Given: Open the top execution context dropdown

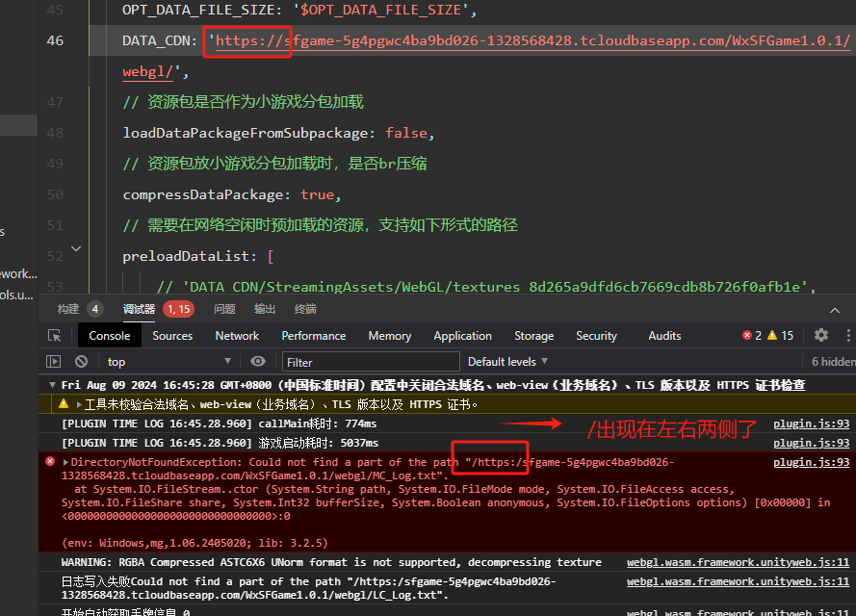Looking at the screenshot, I should (x=169, y=362).
